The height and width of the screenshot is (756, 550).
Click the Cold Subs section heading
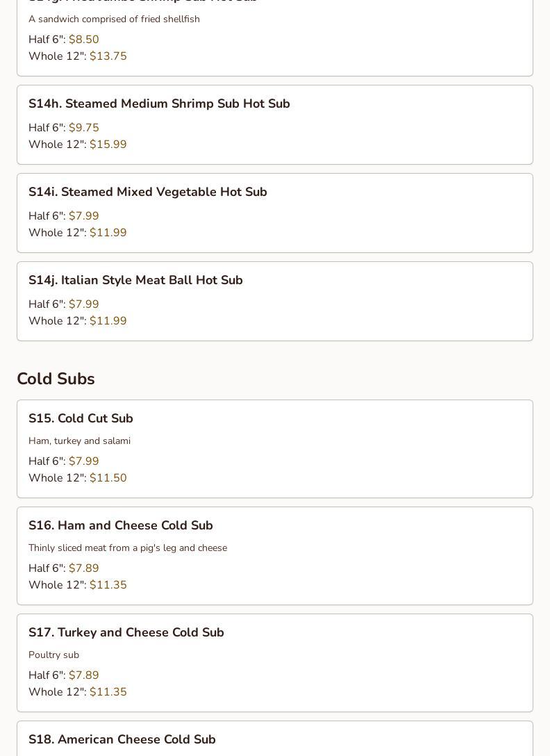[56, 379]
